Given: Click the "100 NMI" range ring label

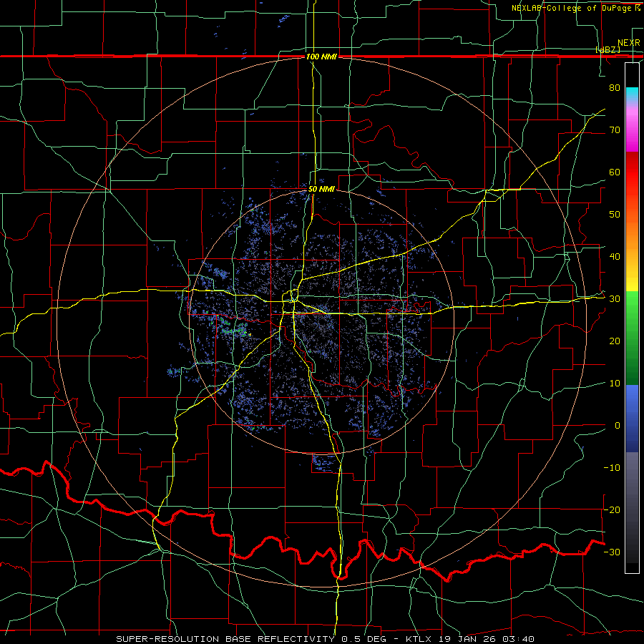Looking at the screenshot, I should coord(321,57).
